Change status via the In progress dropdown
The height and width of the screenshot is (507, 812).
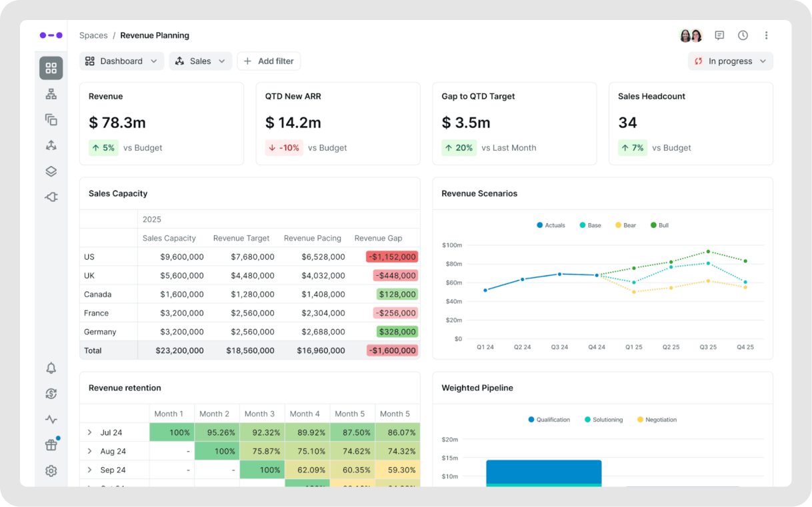730,61
